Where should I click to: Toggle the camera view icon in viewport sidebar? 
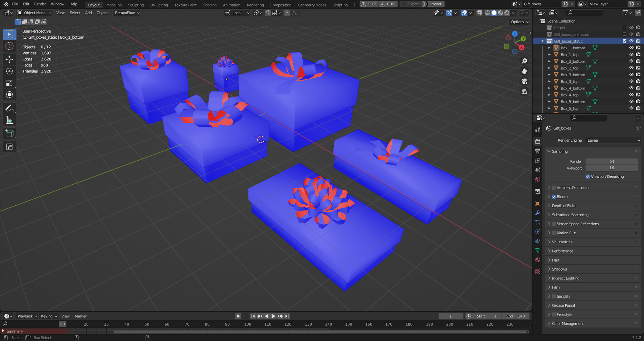(524, 81)
